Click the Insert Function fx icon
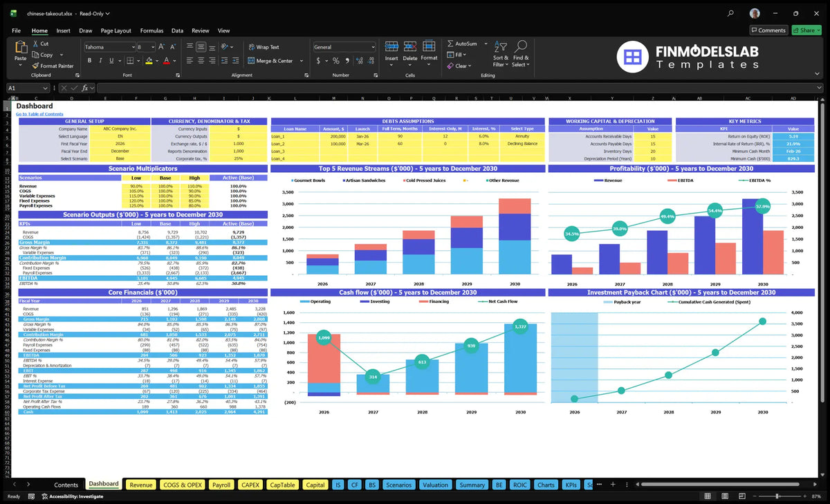The image size is (830, 504). coord(84,88)
